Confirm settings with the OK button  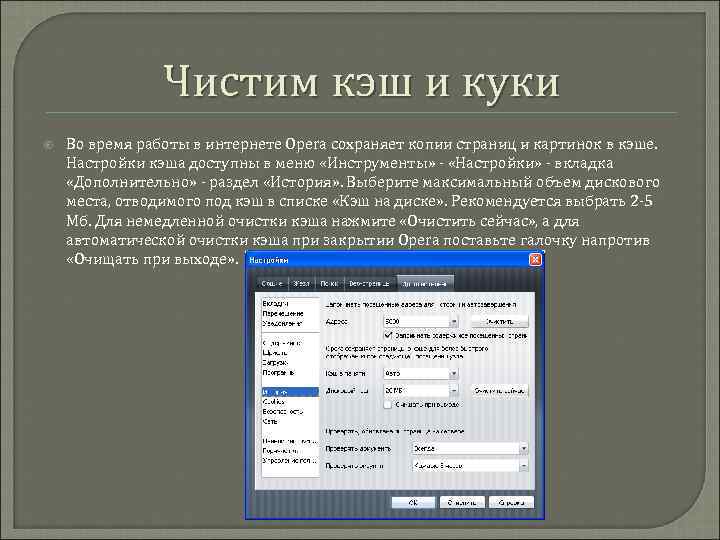[x=413, y=503]
